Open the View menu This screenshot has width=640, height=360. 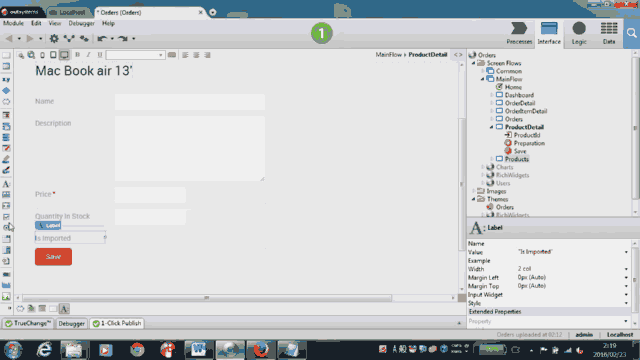click(x=54, y=23)
